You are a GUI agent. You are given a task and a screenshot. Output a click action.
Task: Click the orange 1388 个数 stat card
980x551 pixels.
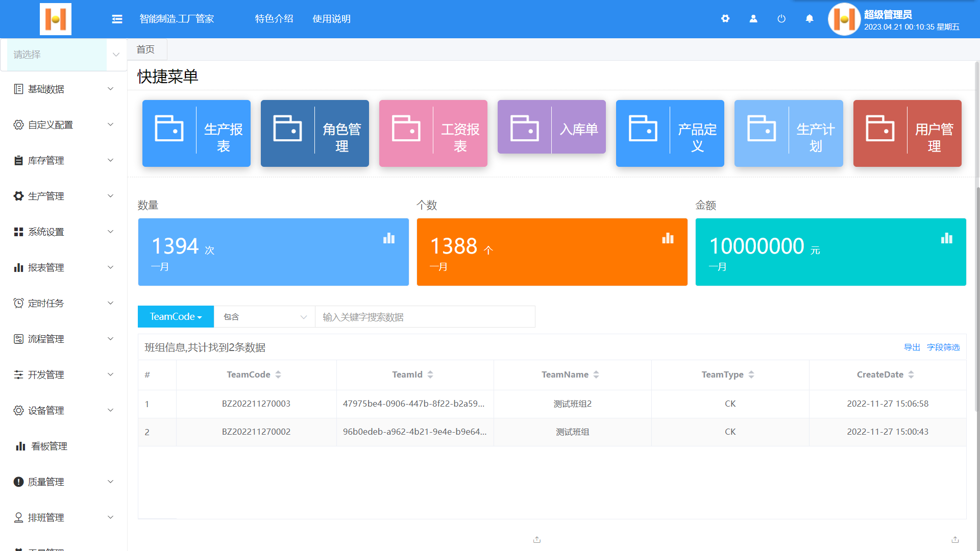[552, 252]
